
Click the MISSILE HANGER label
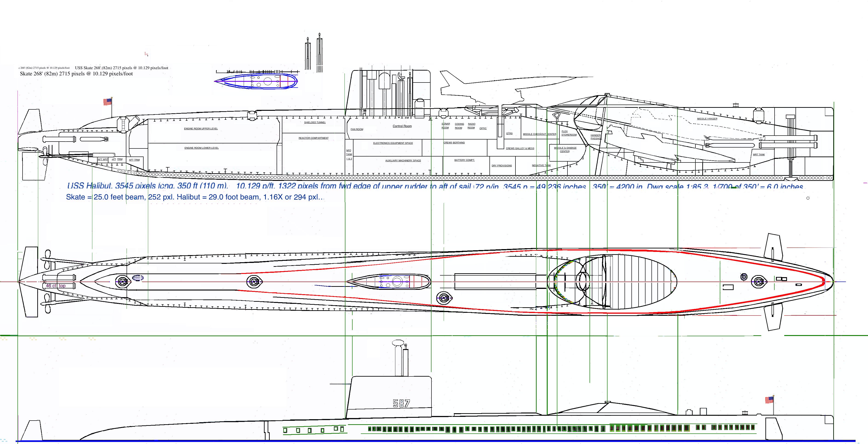pos(707,119)
